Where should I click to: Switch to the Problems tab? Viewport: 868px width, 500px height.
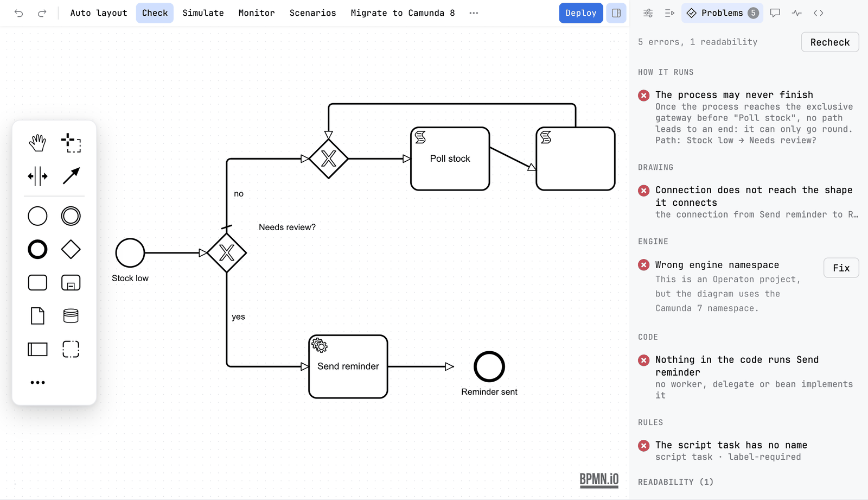coord(722,13)
